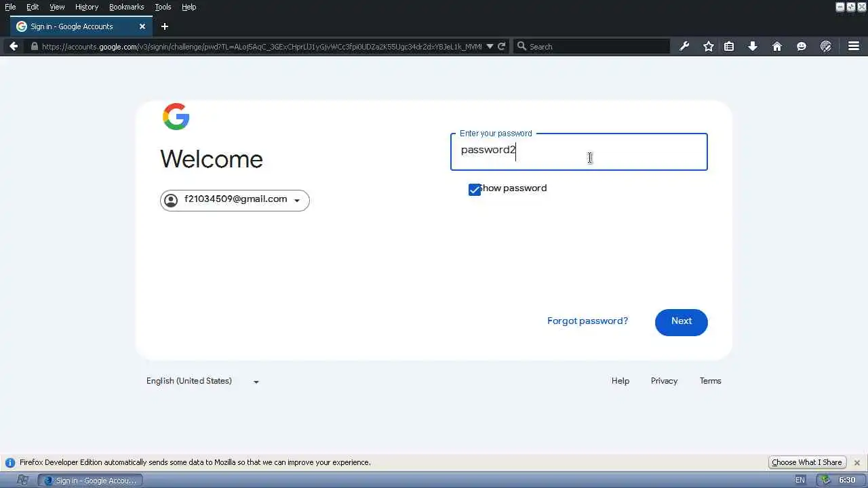Open the Hello chat smiley icon
Viewport: 868px width, 488px height.
pos(802,46)
